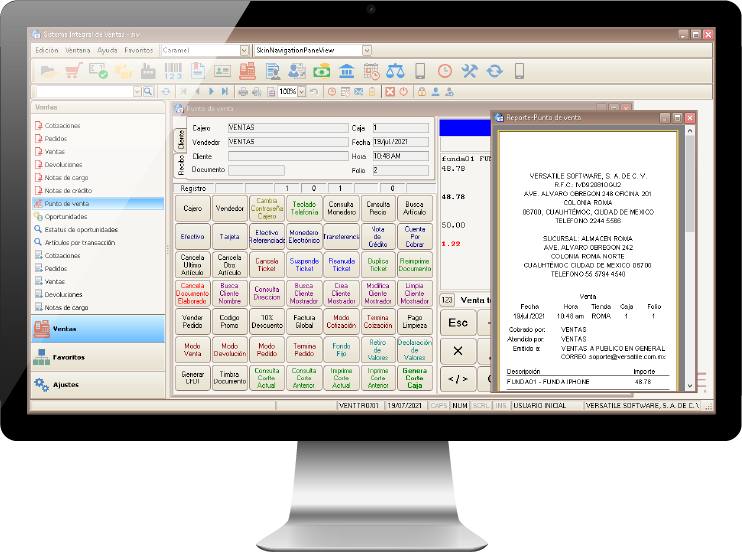Click the red cash register toolbar icon
The width and height of the screenshot is (742, 552).
[x=247, y=71]
